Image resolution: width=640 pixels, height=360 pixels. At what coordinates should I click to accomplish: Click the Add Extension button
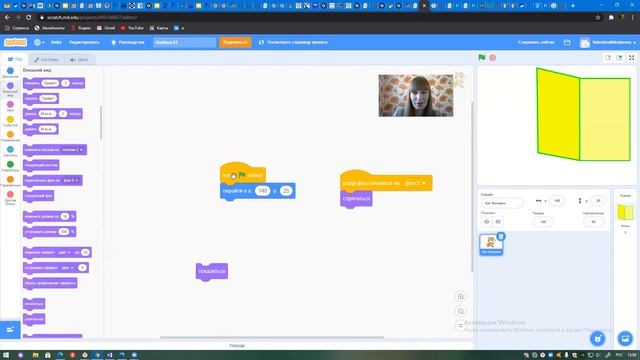point(10,329)
